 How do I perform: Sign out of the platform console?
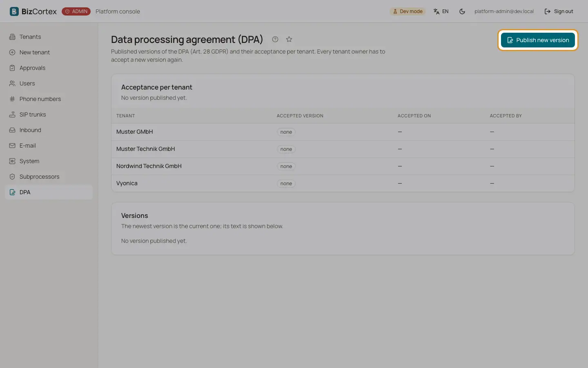(x=559, y=11)
